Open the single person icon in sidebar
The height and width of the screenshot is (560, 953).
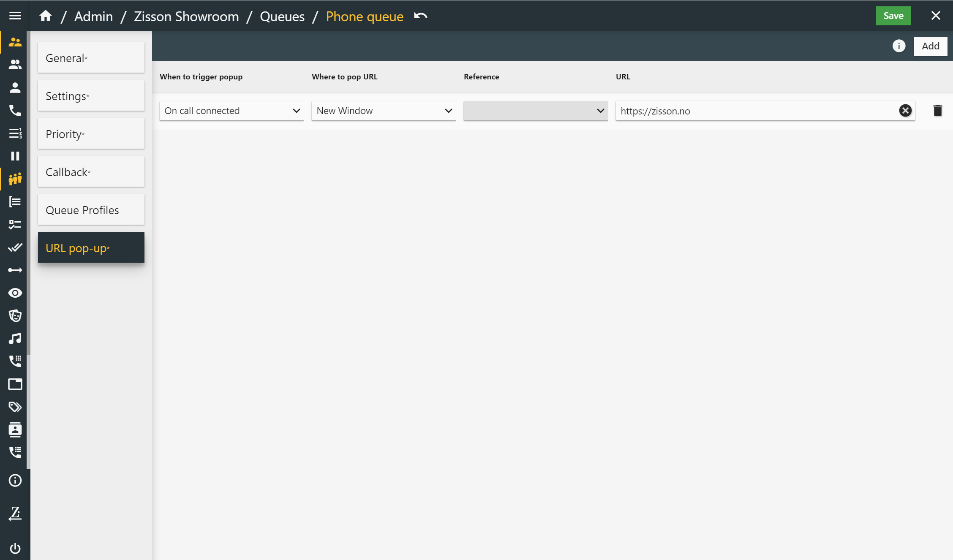pyautogui.click(x=15, y=87)
